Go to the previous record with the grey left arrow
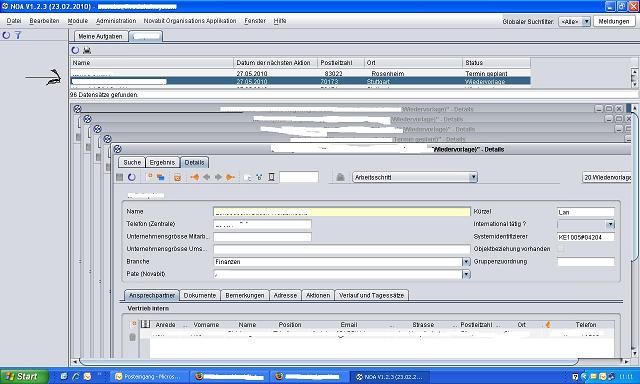 click(x=207, y=177)
